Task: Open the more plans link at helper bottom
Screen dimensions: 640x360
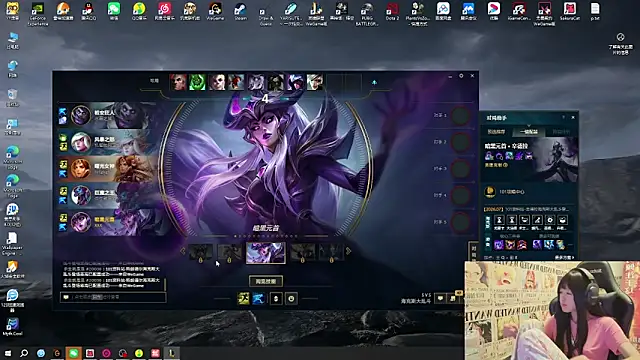Action: (x=564, y=258)
